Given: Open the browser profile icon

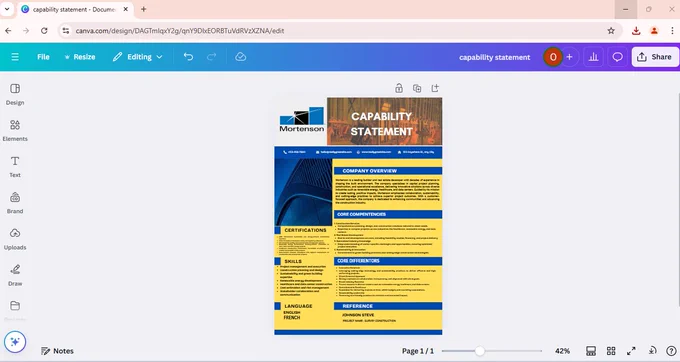Looking at the screenshot, I should coord(654,31).
